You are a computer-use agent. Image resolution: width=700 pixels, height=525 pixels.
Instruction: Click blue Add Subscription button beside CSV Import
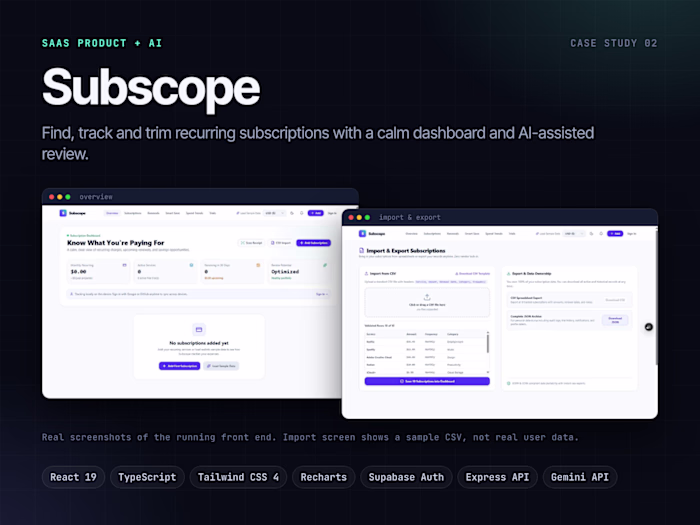tap(314, 243)
